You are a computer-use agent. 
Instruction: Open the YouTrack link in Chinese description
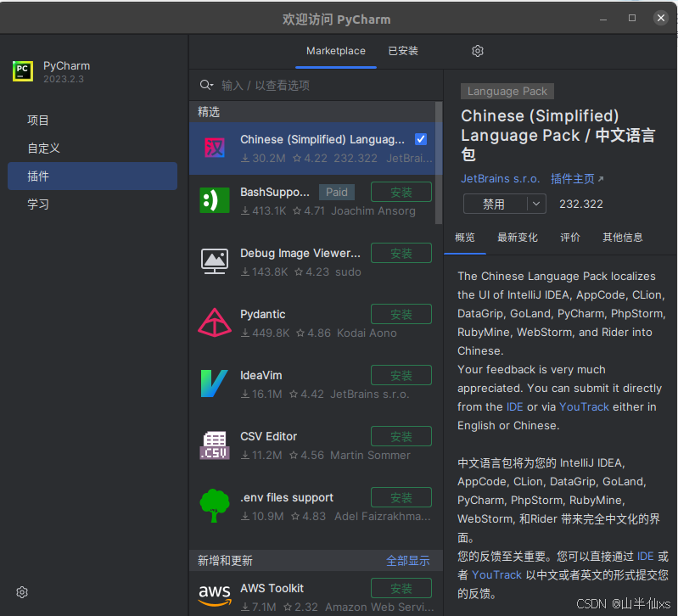coord(496,575)
